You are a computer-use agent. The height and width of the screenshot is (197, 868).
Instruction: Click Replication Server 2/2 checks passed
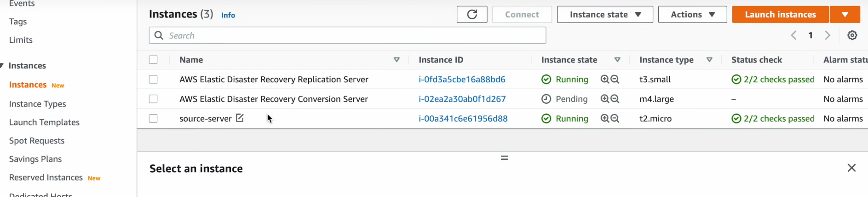tap(773, 79)
